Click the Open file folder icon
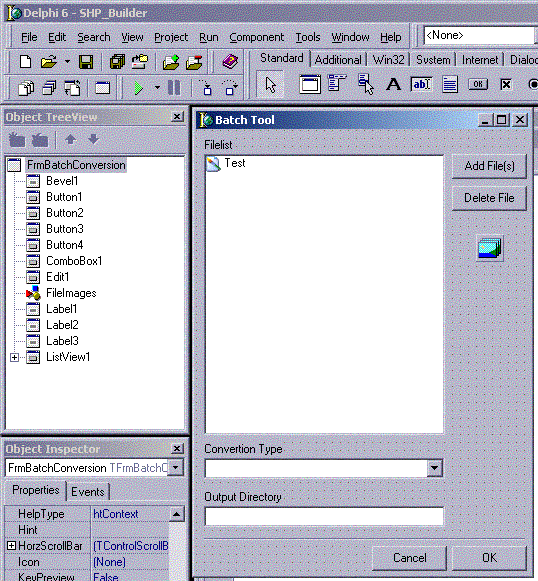This screenshot has height=581, width=538. pyautogui.click(x=49, y=62)
